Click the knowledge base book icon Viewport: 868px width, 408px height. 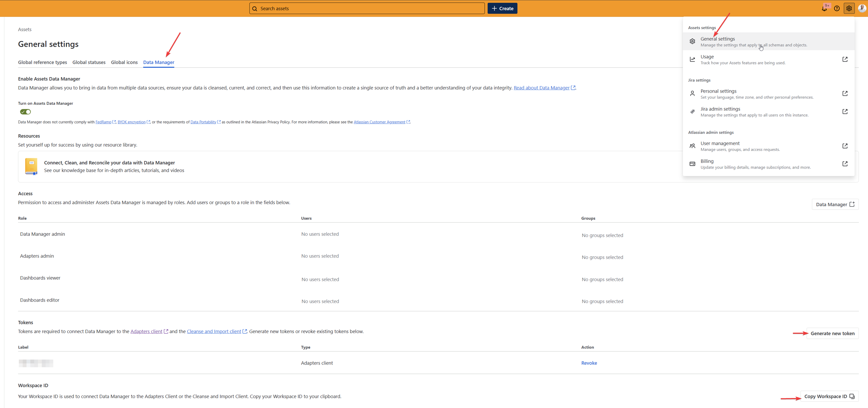pyautogui.click(x=31, y=166)
